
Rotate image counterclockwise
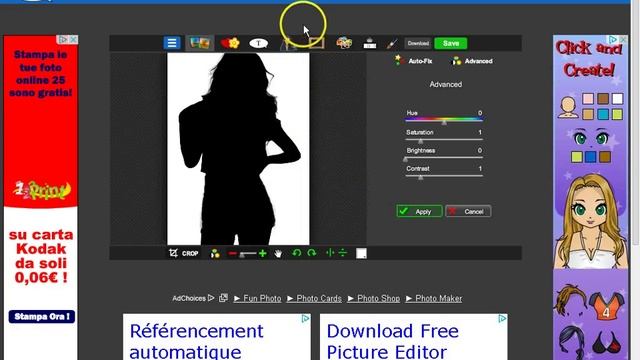click(297, 253)
